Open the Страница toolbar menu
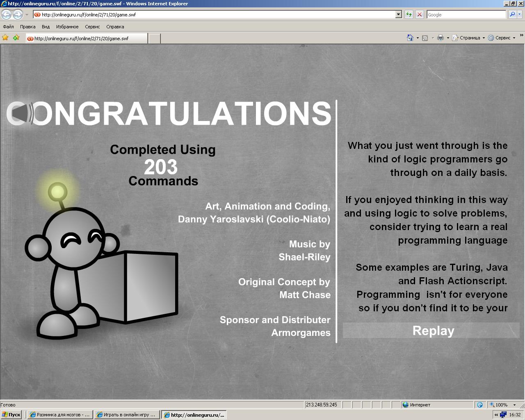Screen dimensions: 525x420 point(468,38)
